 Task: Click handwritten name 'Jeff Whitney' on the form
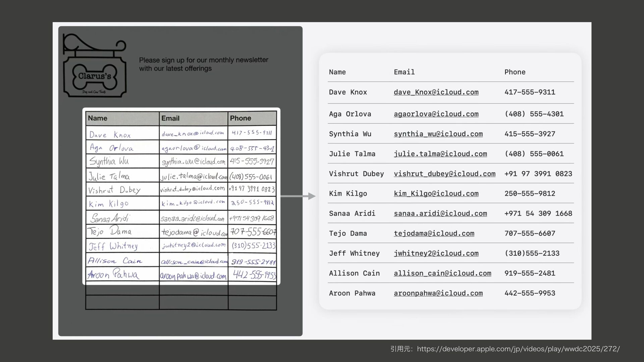pos(113,246)
